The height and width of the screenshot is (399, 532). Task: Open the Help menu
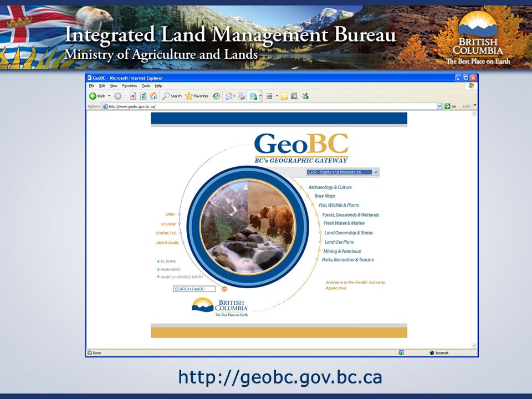pyautogui.click(x=158, y=86)
